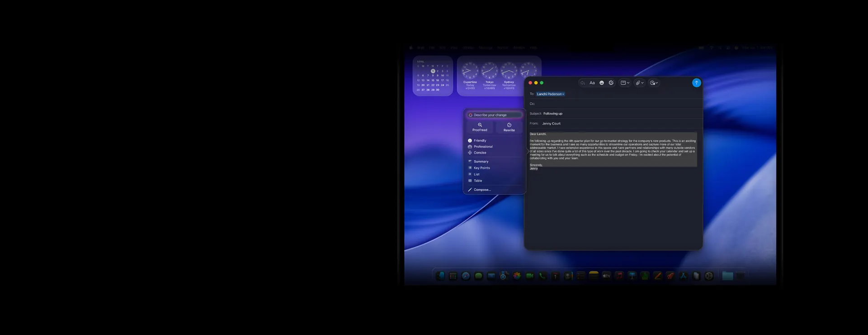868x335 pixels.
Task: Open System Settings from the Dock
Action: 709,276
